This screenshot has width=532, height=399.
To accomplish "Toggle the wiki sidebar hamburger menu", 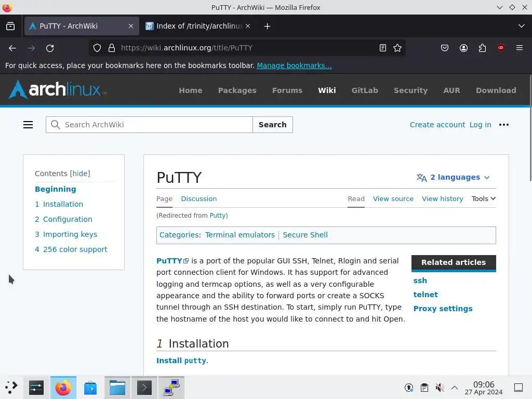I will [28, 125].
